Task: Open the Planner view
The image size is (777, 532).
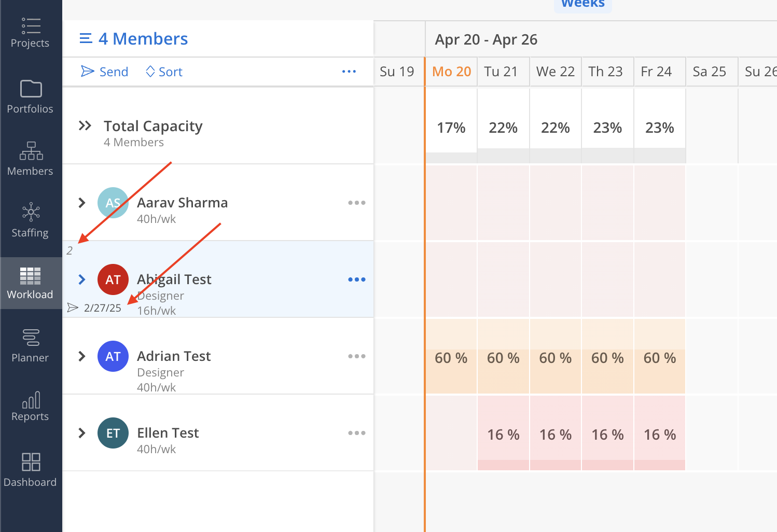Action: (31, 345)
